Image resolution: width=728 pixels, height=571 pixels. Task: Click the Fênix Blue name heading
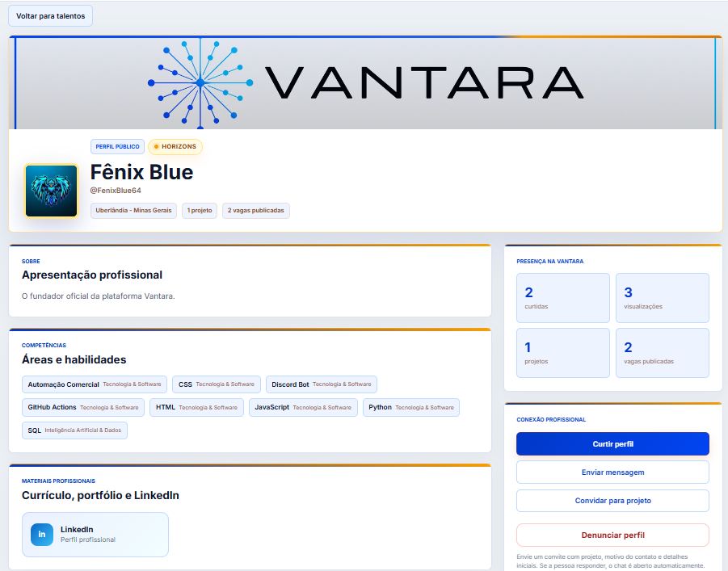[141, 172]
